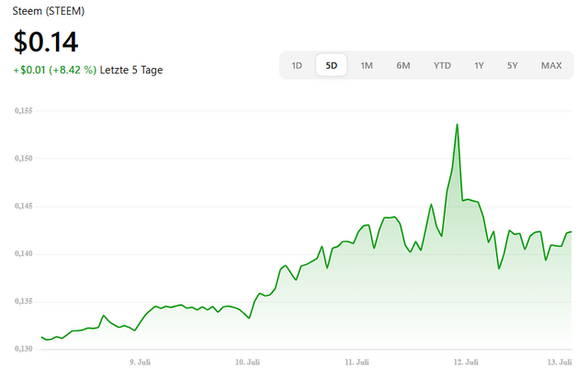Click the Letzte 5 Tage label
This screenshot has width=588, height=369.
tap(131, 70)
